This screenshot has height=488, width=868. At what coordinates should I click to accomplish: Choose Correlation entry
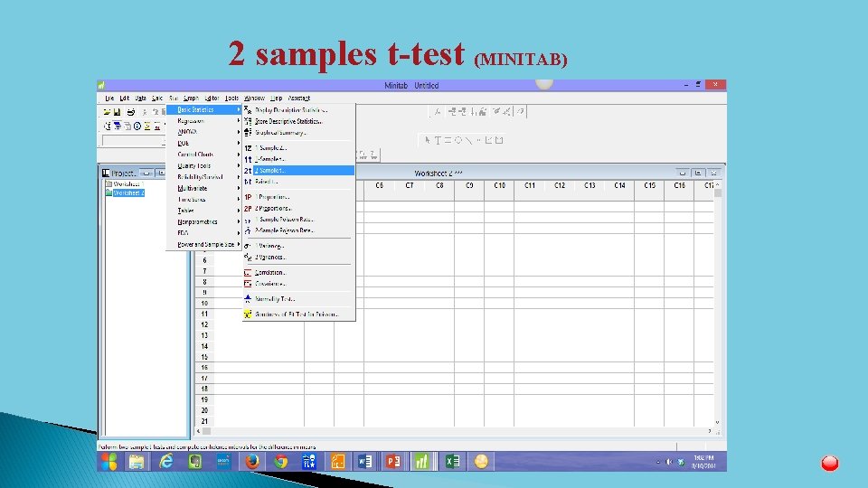[x=299, y=273]
